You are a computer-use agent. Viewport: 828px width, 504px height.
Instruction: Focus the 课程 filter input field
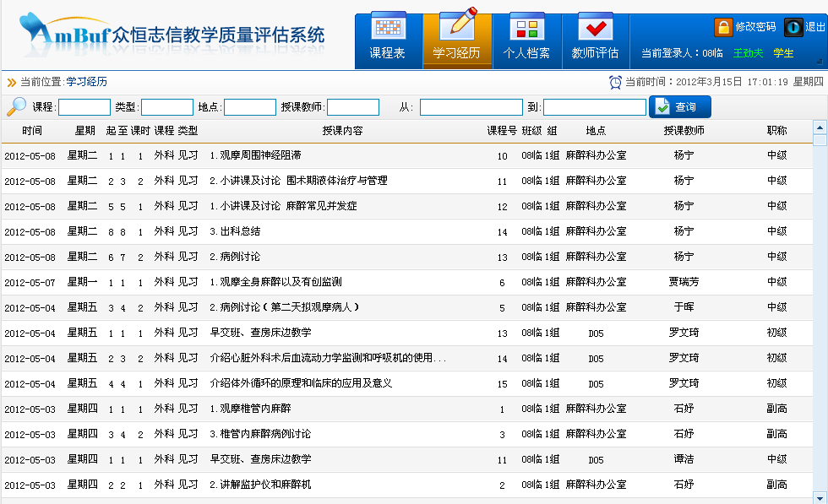click(84, 107)
